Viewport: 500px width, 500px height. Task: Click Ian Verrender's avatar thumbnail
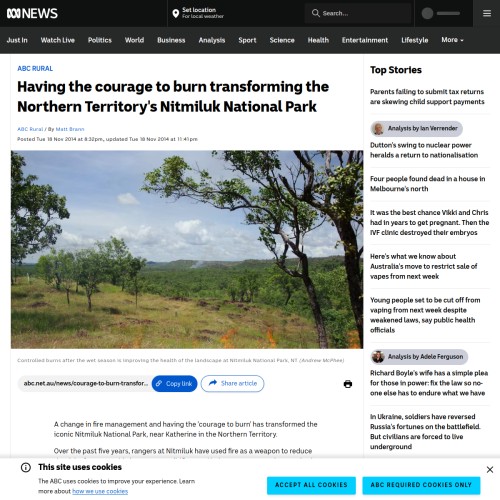(378, 129)
